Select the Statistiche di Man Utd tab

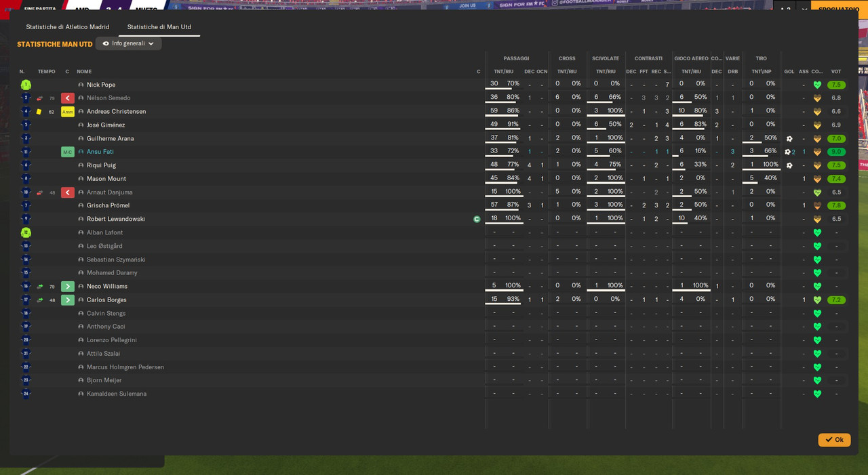[159, 27]
